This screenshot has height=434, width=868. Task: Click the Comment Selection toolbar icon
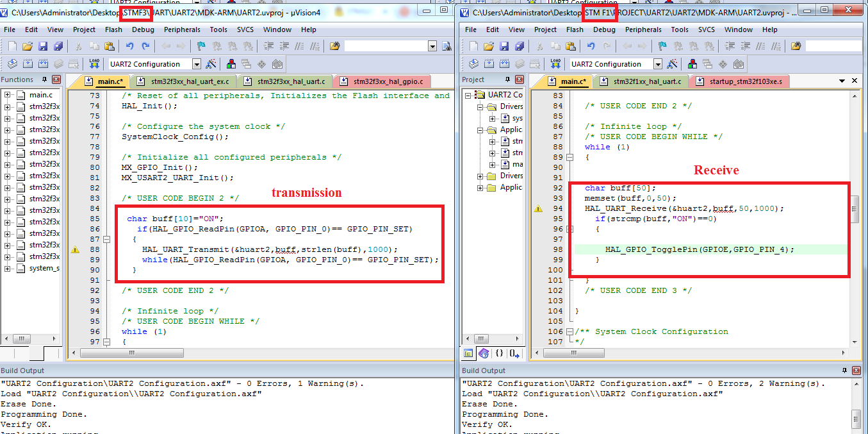tap(299, 46)
